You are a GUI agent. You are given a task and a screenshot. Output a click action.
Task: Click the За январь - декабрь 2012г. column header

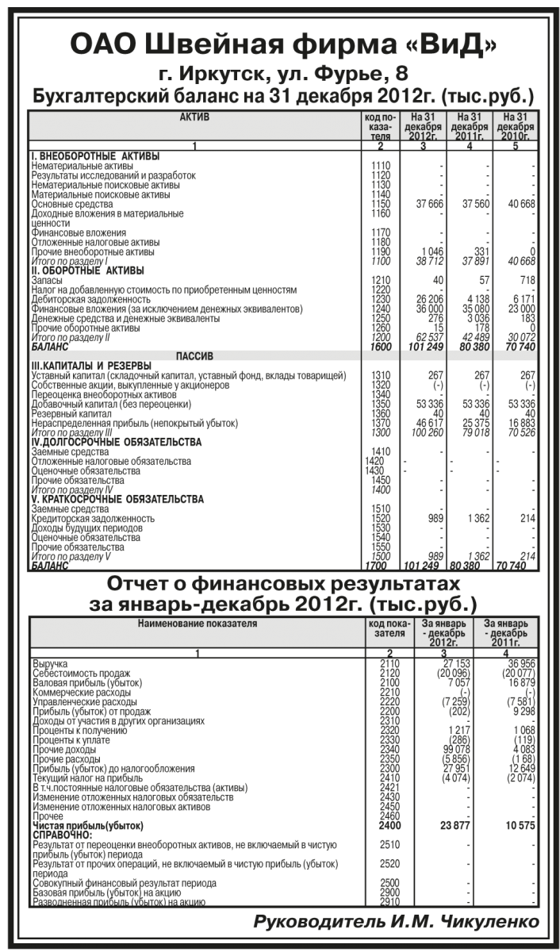click(x=443, y=633)
